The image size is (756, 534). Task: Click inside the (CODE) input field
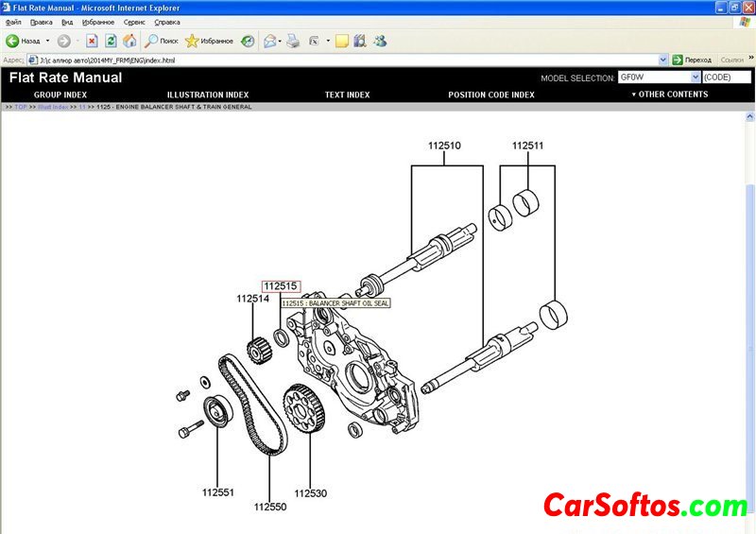point(725,78)
